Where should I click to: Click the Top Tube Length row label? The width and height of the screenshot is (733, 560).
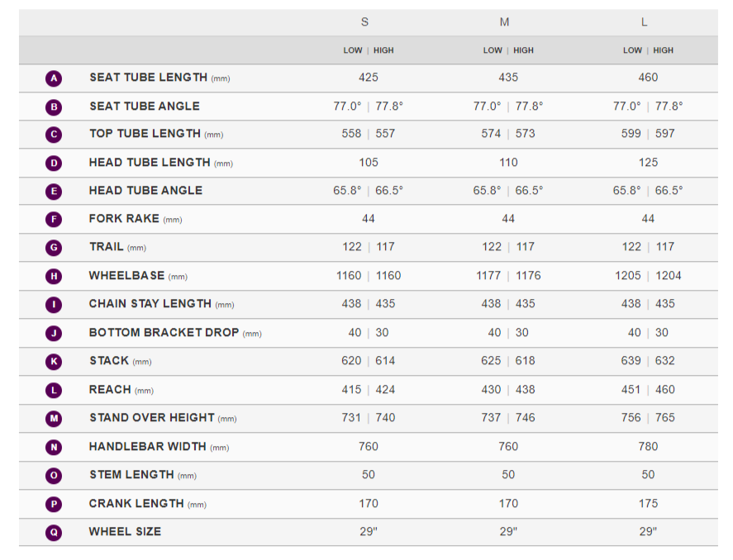(145, 134)
